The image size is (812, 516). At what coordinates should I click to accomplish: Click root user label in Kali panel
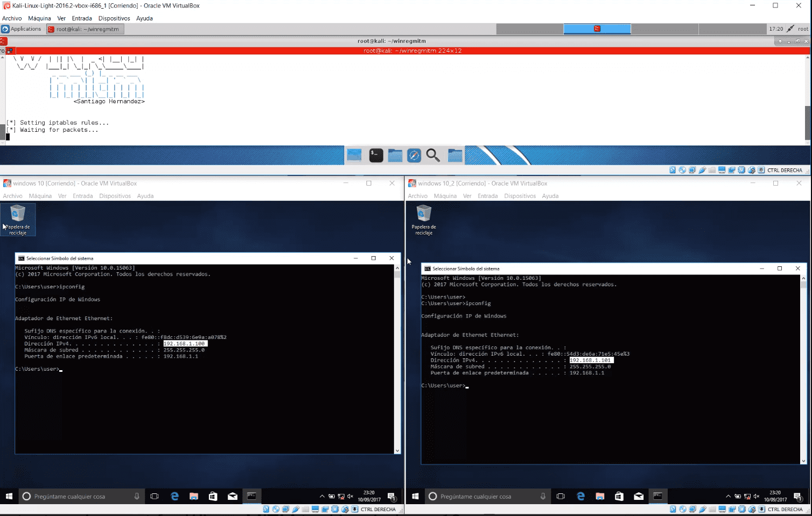pos(803,29)
